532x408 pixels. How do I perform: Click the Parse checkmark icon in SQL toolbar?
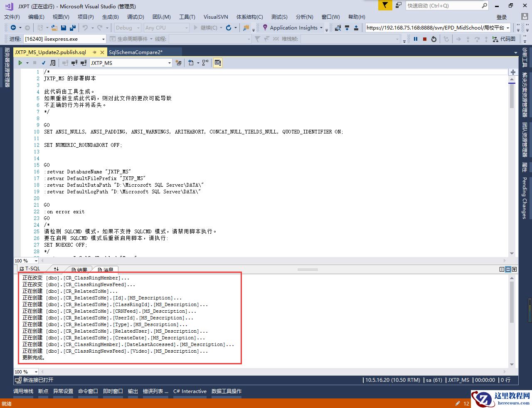coord(44,63)
